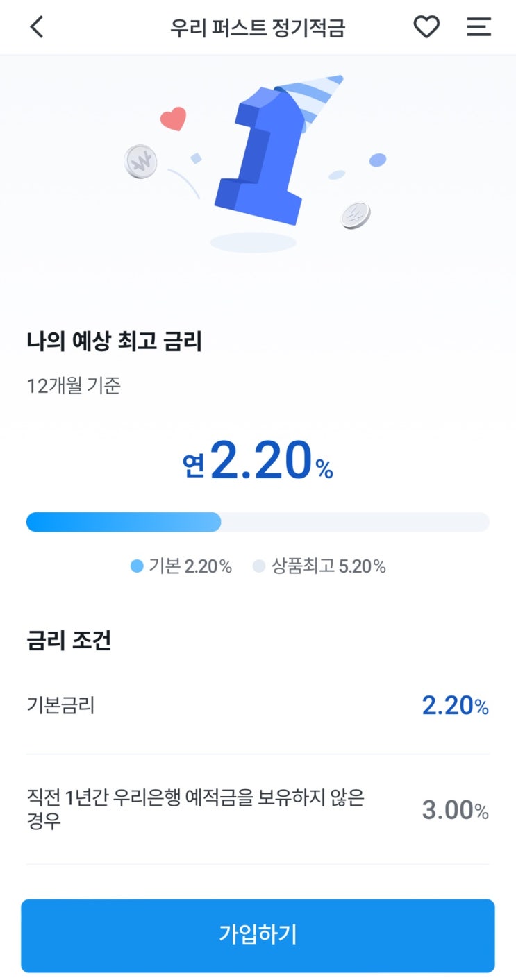Click the silver won coin left of the number

tap(140, 162)
